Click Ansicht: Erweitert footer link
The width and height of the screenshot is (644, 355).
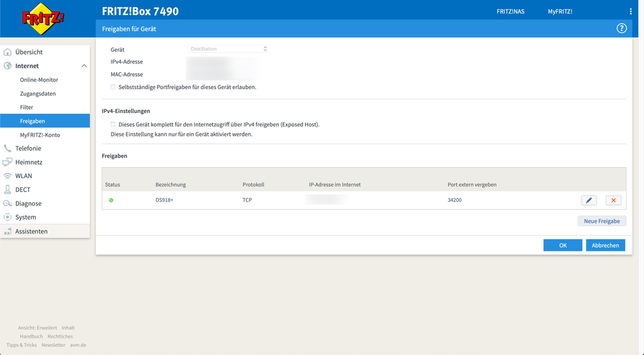(37, 328)
